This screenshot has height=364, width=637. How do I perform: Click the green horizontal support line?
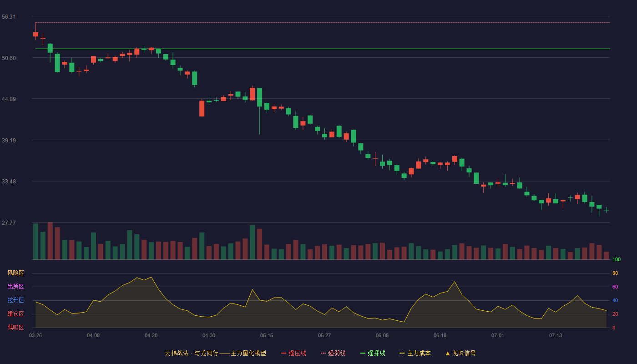pos(323,49)
